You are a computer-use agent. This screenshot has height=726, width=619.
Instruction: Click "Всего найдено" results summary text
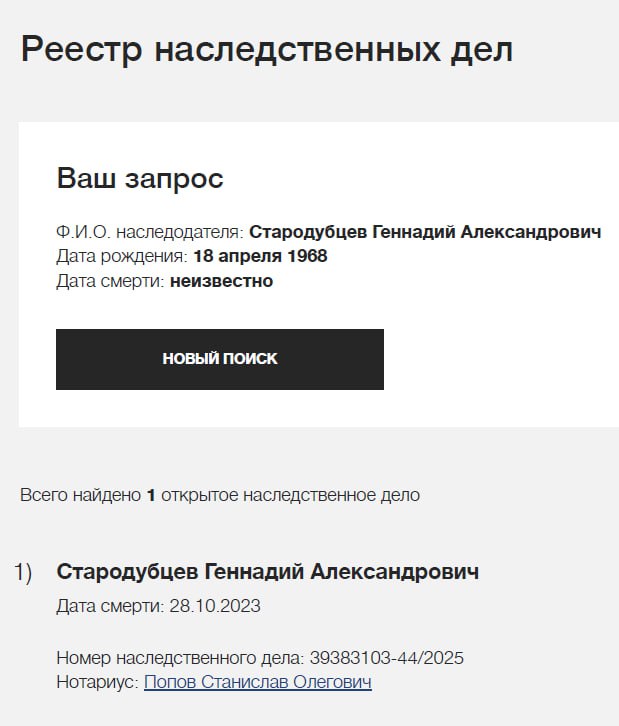80,495
